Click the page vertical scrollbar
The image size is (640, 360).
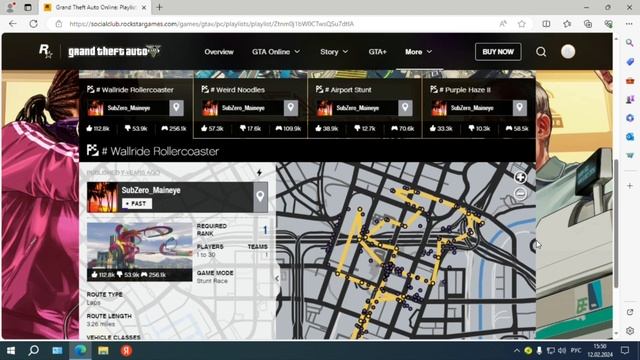click(616, 223)
